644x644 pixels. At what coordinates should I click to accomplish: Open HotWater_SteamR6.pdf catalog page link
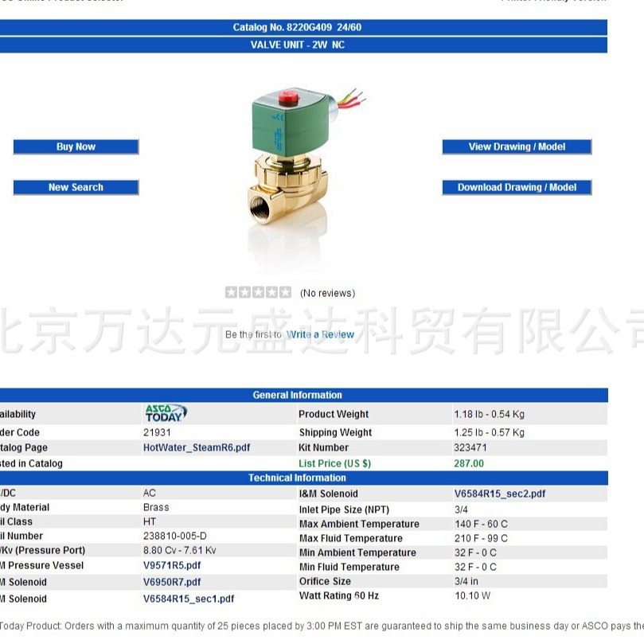pos(197,447)
